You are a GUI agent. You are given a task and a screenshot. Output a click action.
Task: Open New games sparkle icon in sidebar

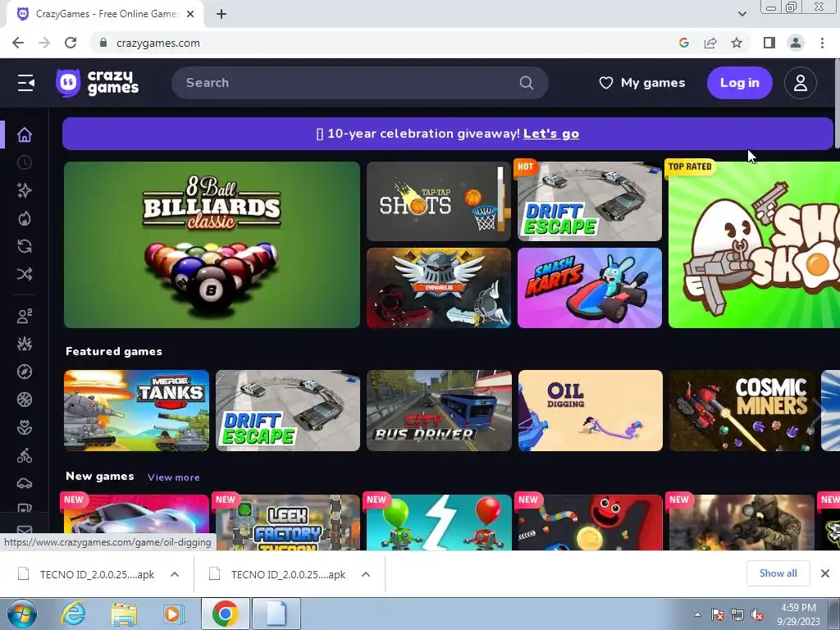pos(25,190)
